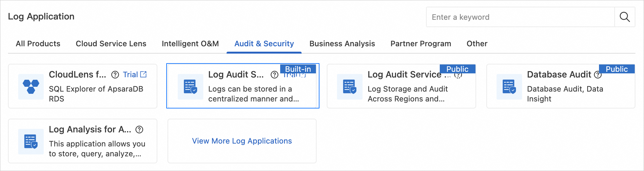
Task: Open the Partner Program tab
Action: (x=421, y=44)
